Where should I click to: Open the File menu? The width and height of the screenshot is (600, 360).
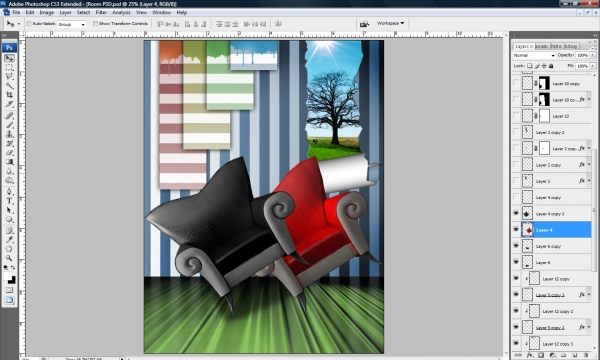pos(16,13)
